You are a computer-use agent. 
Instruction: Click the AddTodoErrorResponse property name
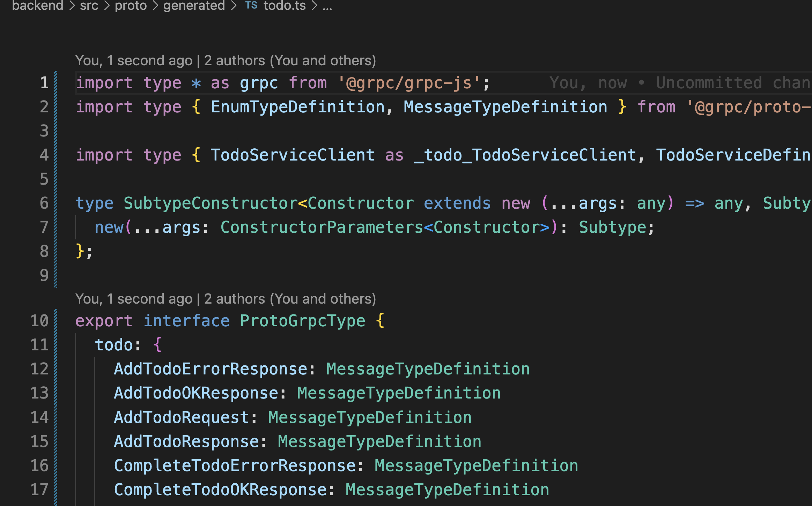tap(211, 369)
